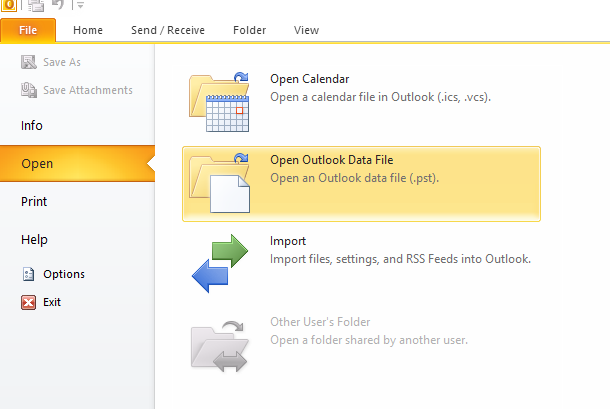610x409 pixels.
Task: Click Send/Receive All Folders quick access icon
Action: pyautogui.click(x=36, y=5)
